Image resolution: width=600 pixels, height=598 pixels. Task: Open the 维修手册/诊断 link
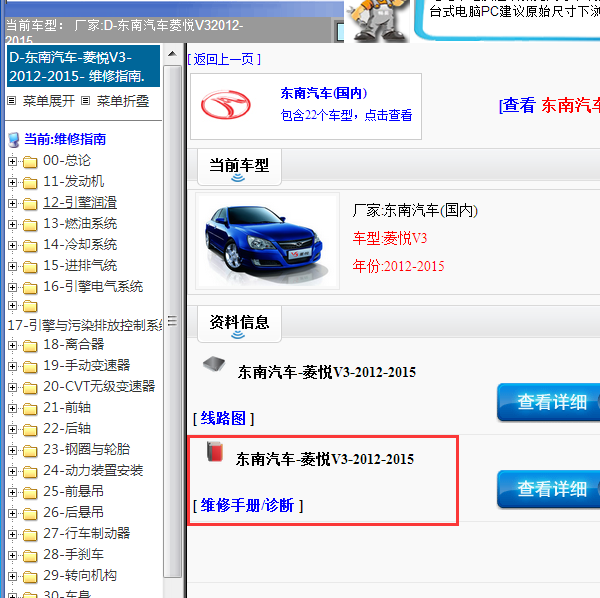(x=248, y=505)
